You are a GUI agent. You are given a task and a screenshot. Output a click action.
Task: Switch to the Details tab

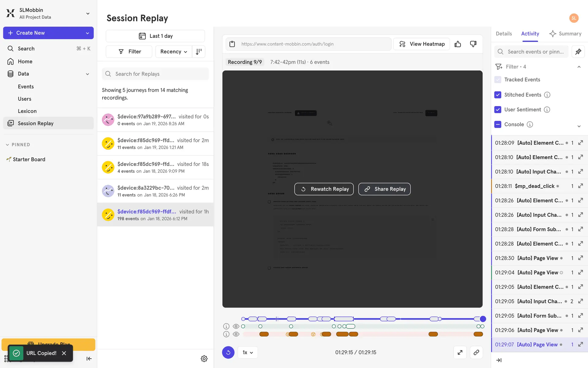(503, 34)
